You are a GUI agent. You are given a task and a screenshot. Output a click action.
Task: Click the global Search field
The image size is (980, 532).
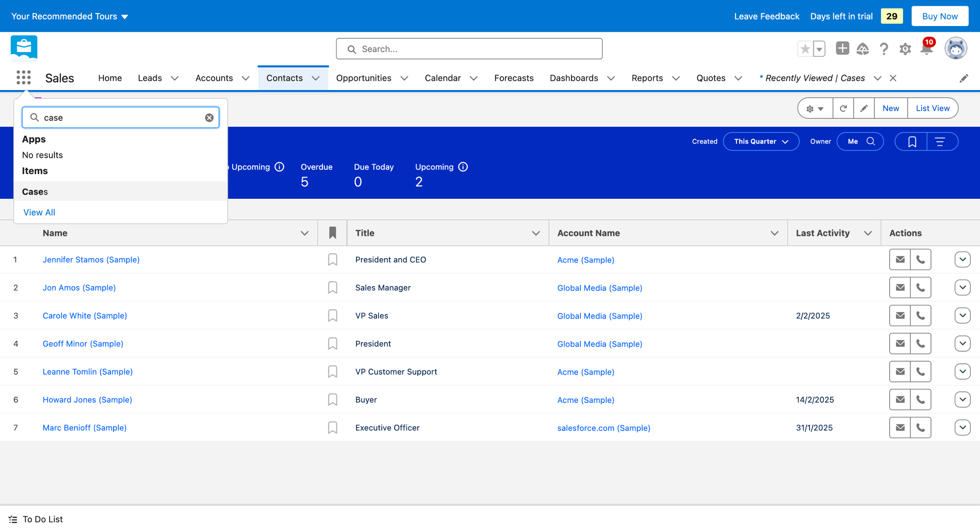(x=469, y=49)
